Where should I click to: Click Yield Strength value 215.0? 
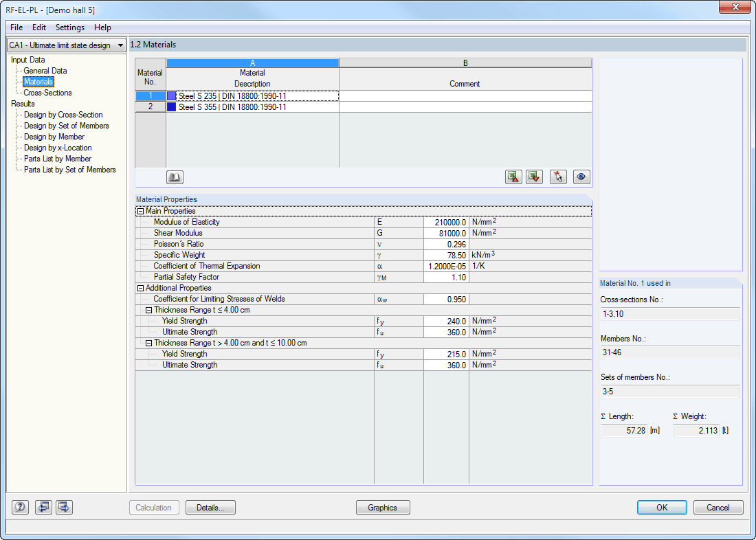pyautogui.click(x=446, y=355)
